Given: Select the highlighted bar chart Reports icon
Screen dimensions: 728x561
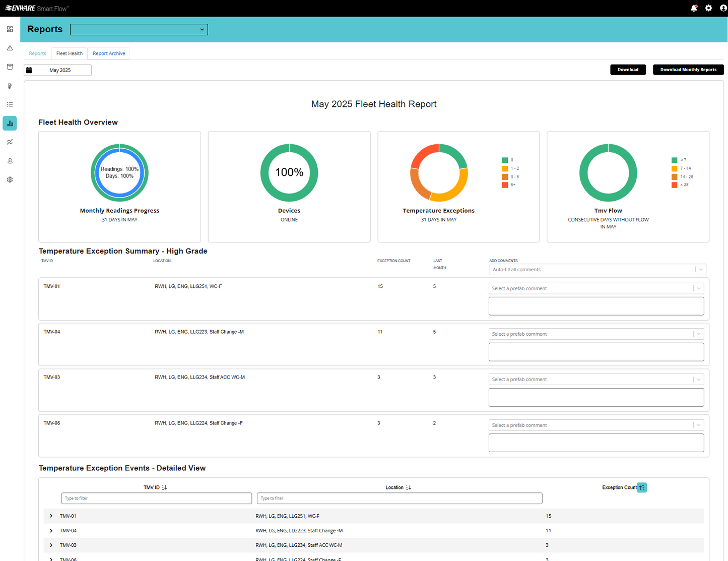Looking at the screenshot, I should [10, 123].
